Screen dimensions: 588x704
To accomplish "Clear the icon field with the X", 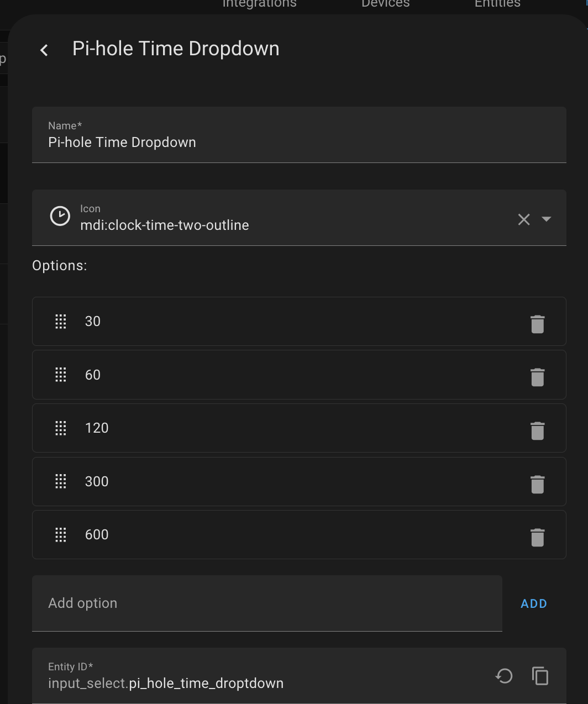I will [524, 219].
